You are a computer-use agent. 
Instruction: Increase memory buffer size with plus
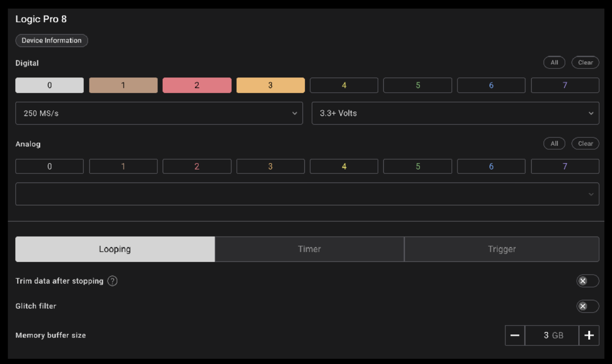589,335
